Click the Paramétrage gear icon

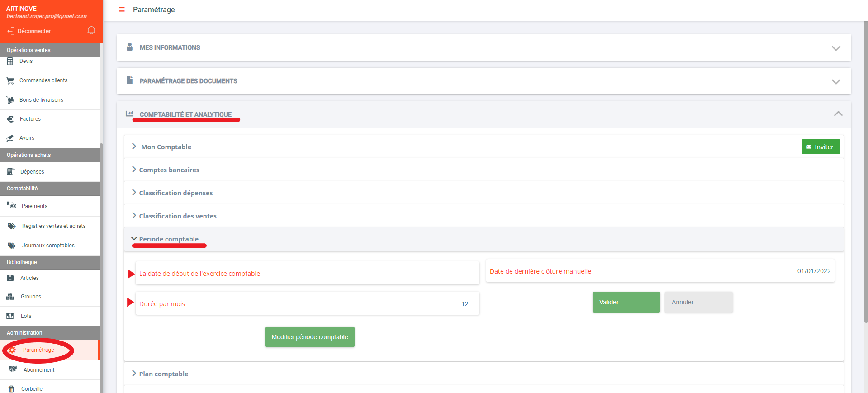[x=12, y=350]
